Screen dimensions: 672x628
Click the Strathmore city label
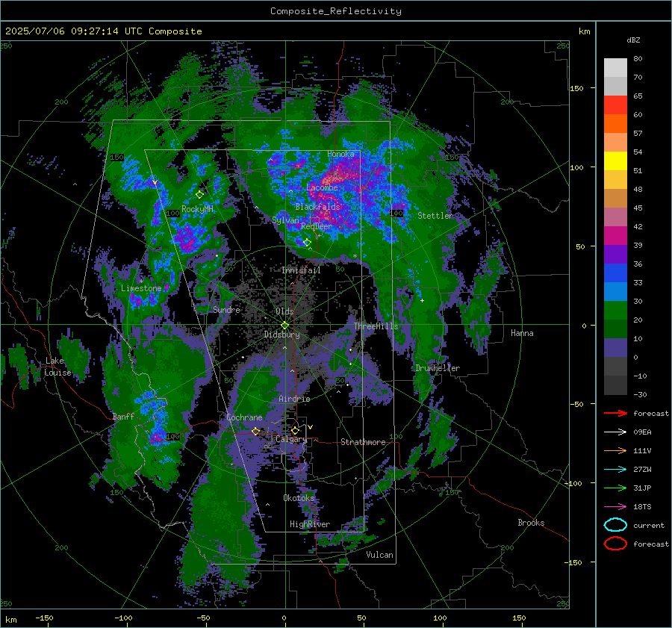point(363,442)
